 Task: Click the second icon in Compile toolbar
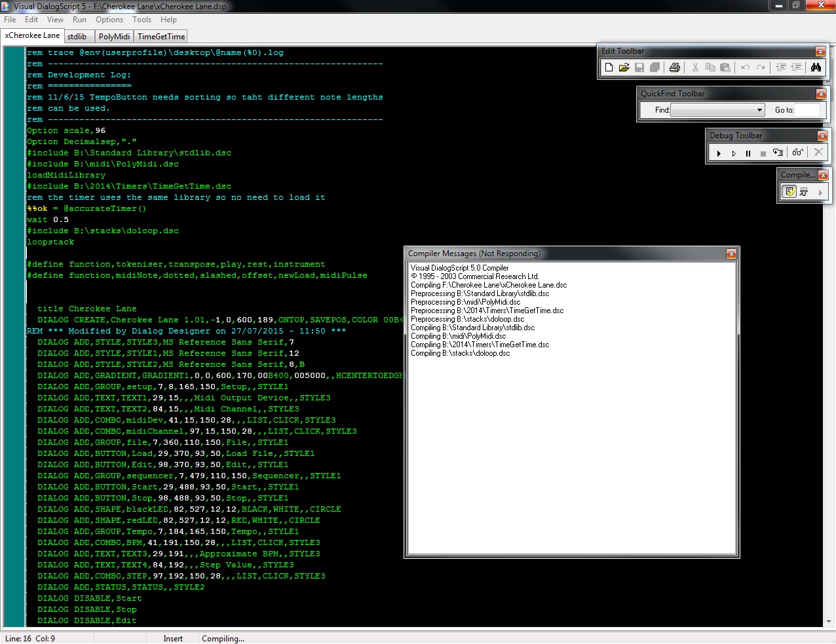(x=804, y=192)
